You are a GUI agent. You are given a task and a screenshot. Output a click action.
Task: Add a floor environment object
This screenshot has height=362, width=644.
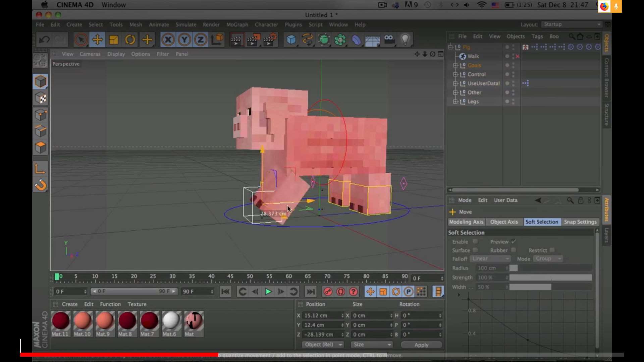372,40
